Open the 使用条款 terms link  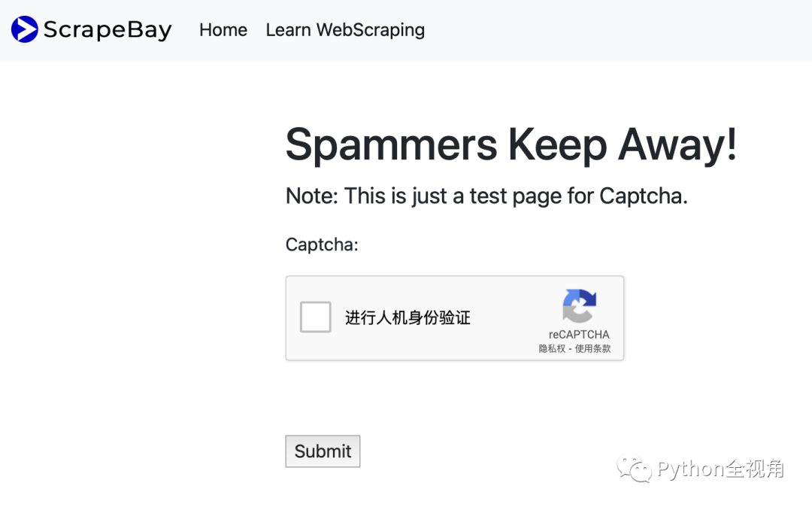click(x=593, y=348)
